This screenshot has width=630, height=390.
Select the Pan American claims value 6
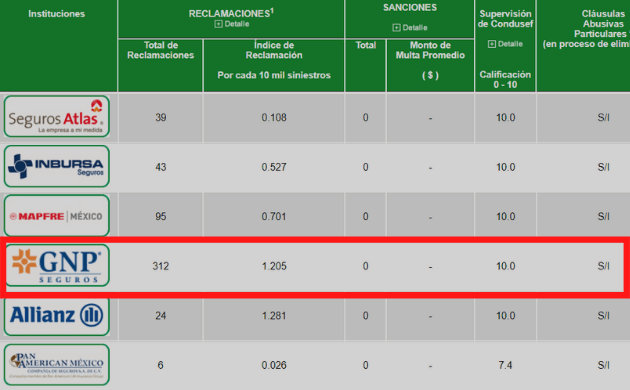[x=161, y=365]
